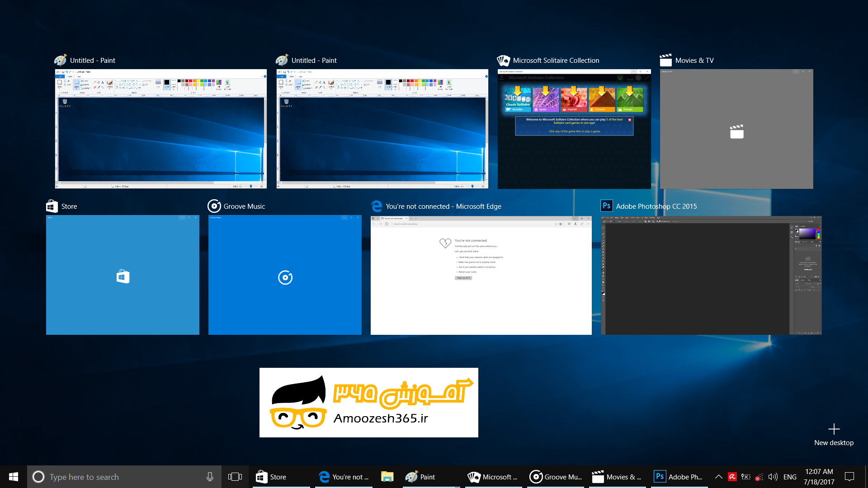Image resolution: width=868 pixels, height=488 pixels.
Task: Add a New desktop
Action: click(834, 435)
